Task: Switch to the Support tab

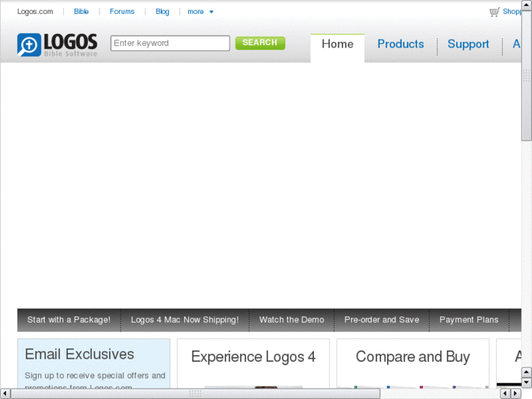Action: point(468,44)
